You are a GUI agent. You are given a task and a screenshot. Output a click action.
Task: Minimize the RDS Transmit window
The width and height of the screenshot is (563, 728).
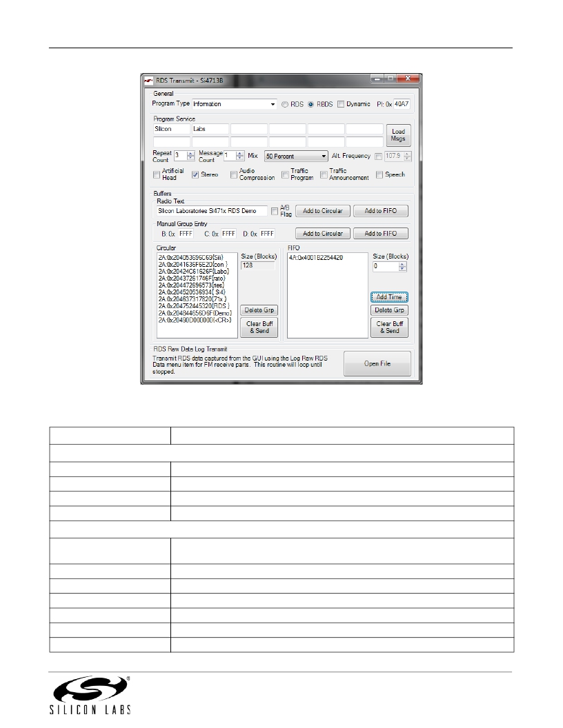(x=377, y=79)
